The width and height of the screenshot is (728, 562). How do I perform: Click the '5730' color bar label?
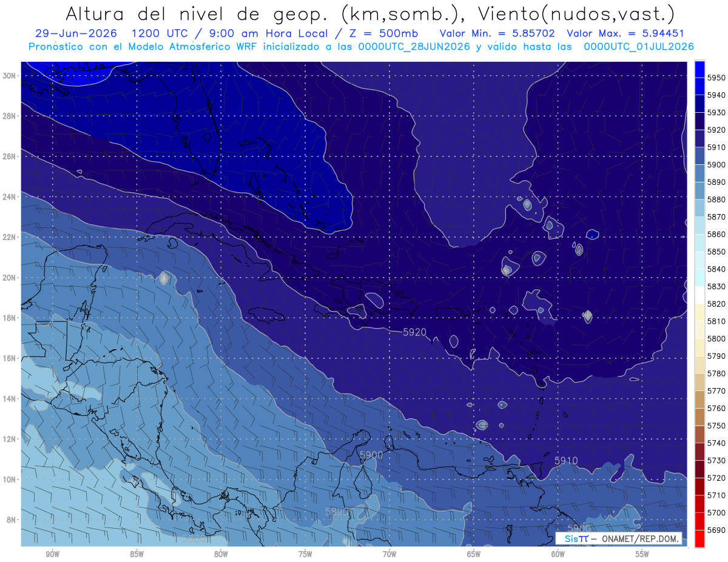coord(716,460)
